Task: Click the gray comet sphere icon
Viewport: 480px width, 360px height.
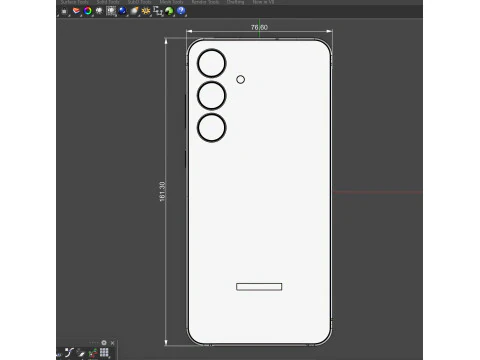Action: 134,11
